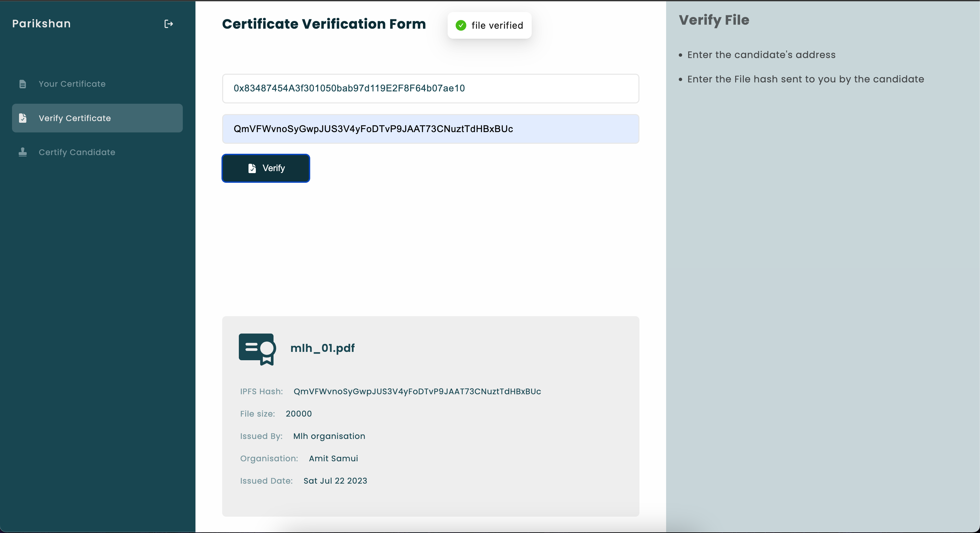980x533 pixels.
Task: Click the Certificate Verification Form heading
Action: tap(324, 24)
